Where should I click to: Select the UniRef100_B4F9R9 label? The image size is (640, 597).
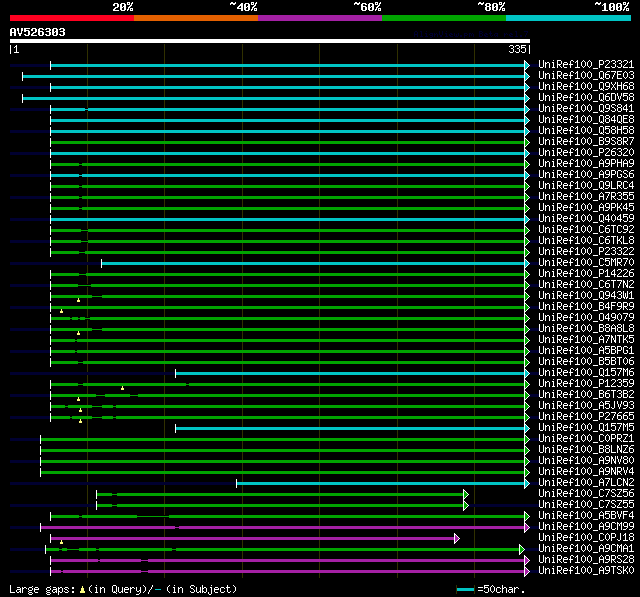pos(586,307)
